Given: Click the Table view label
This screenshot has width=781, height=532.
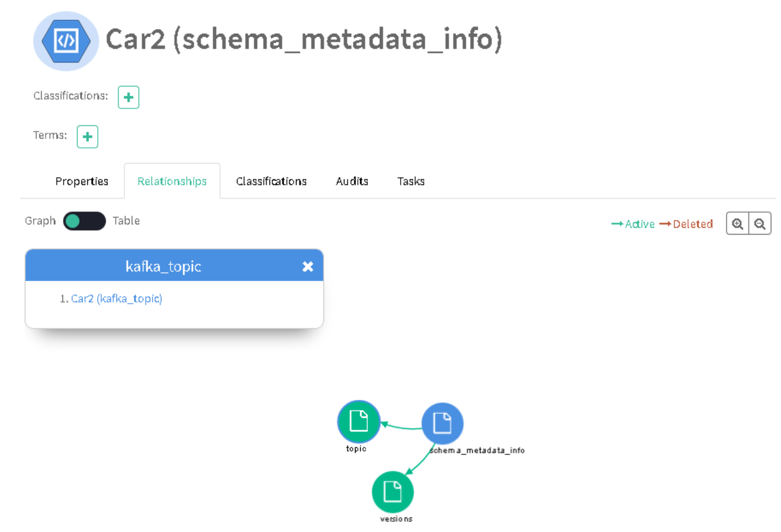Looking at the screenshot, I should click(126, 221).
